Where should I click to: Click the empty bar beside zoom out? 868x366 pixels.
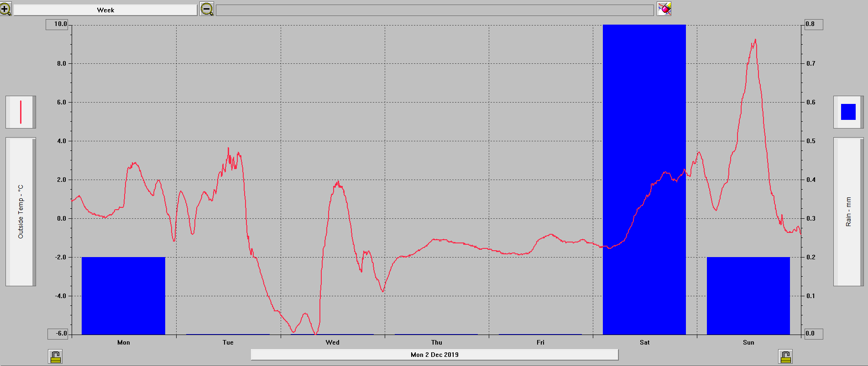434,10
